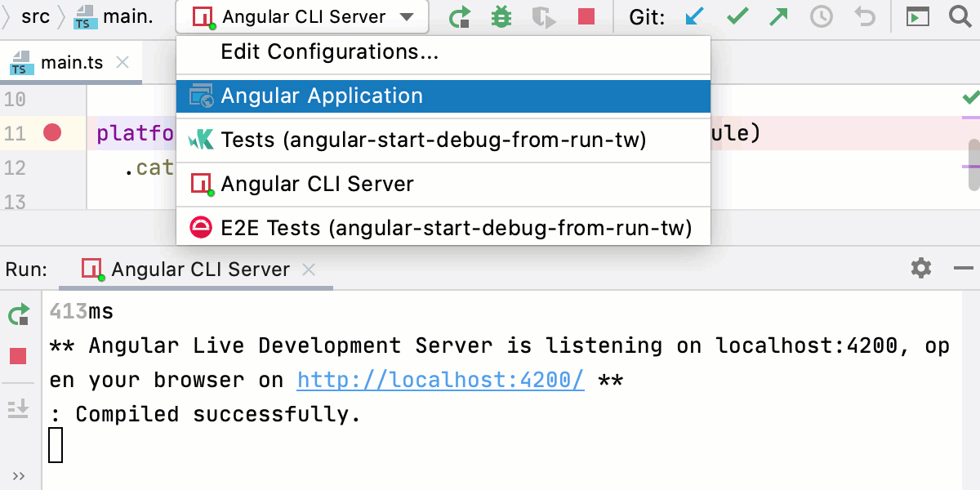Show Git history clock icon

tap(822, 16)
